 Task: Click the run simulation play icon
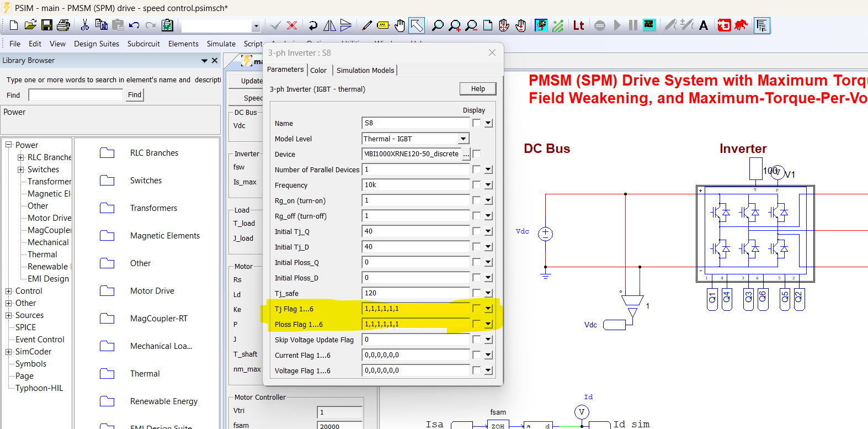(x=617, y=25)
